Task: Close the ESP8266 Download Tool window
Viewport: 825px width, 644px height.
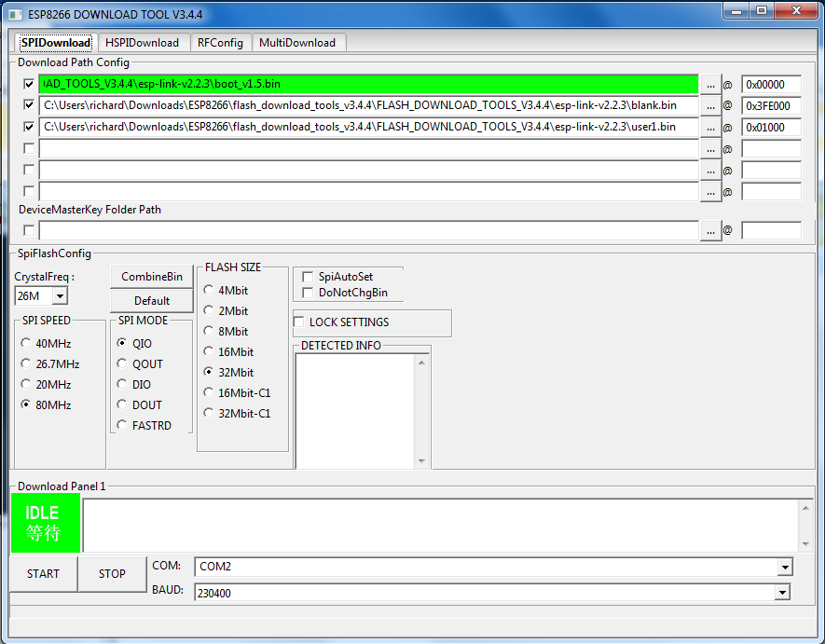Action: tap(796, 11)
